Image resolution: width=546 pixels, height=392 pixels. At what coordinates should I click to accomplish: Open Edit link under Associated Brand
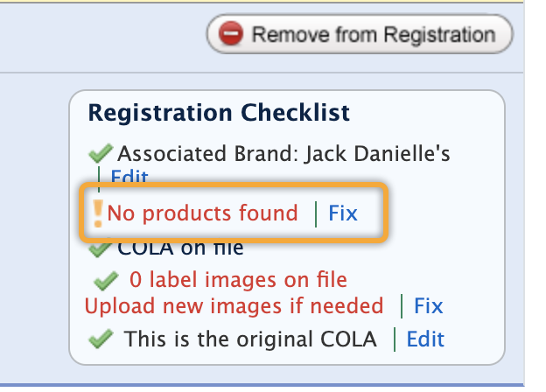129,178
